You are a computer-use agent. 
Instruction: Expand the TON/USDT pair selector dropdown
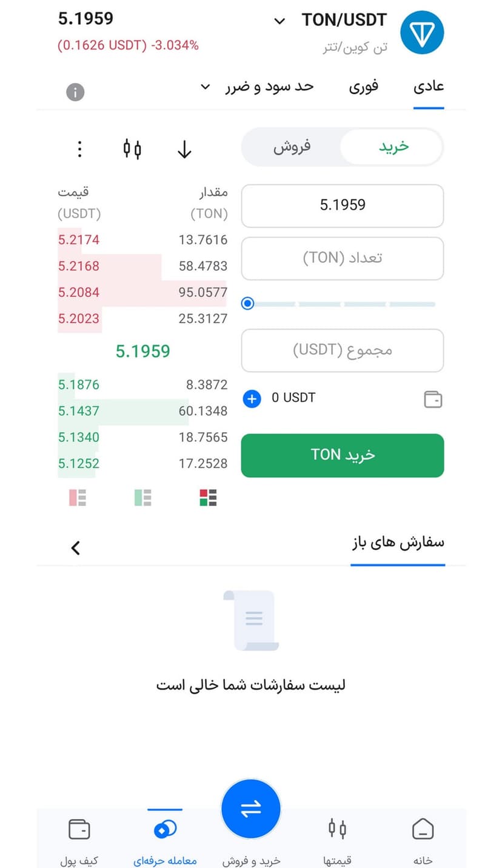click(x=279, y=22)
